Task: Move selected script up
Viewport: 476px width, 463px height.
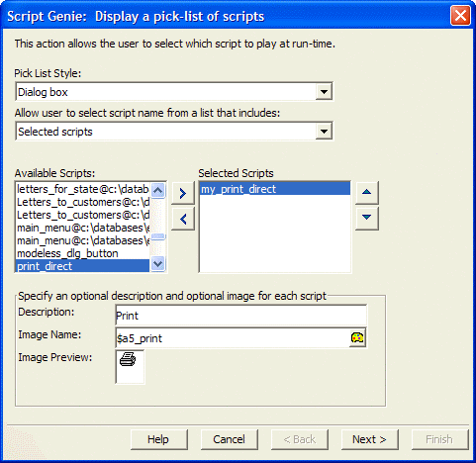Action: click(x=367, y=193)
